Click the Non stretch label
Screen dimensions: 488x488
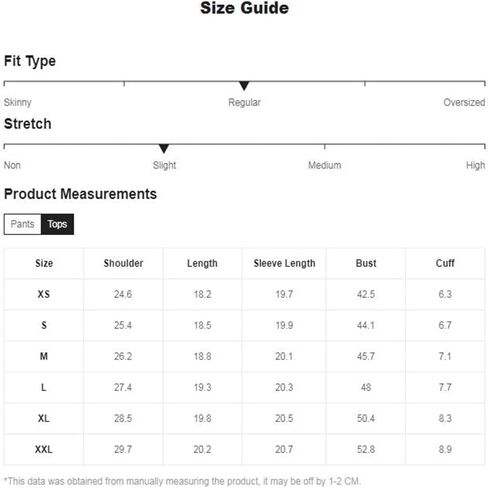click(12, 165)
